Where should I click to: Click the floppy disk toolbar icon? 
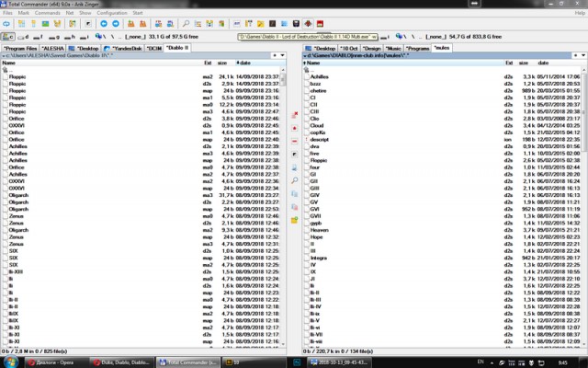(296, 24)
